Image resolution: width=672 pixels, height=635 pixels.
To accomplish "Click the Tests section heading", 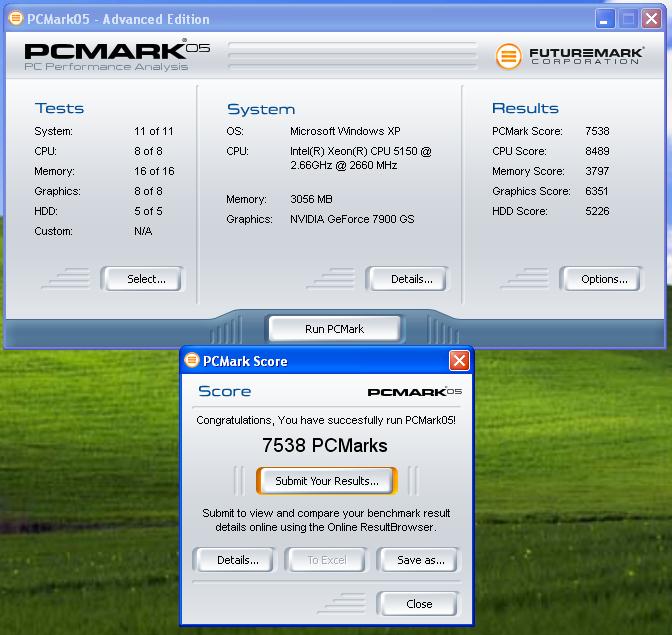I will (59, 108).
